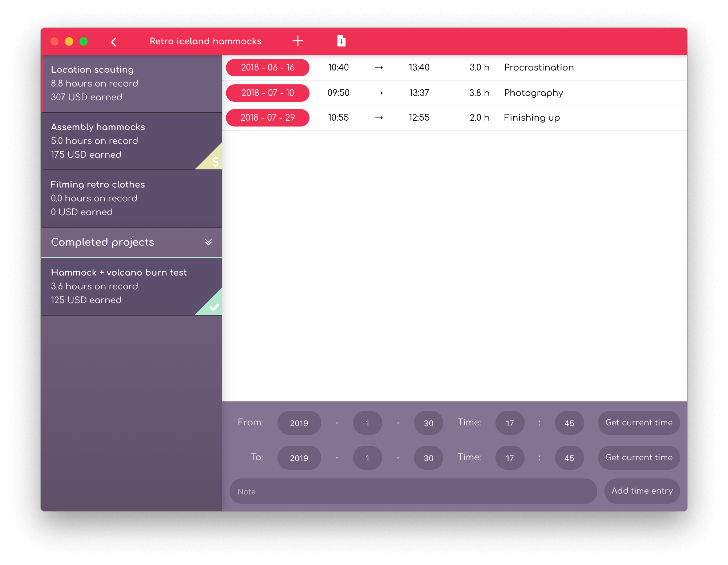Click the back arrow in the title bar

point(114,42)
